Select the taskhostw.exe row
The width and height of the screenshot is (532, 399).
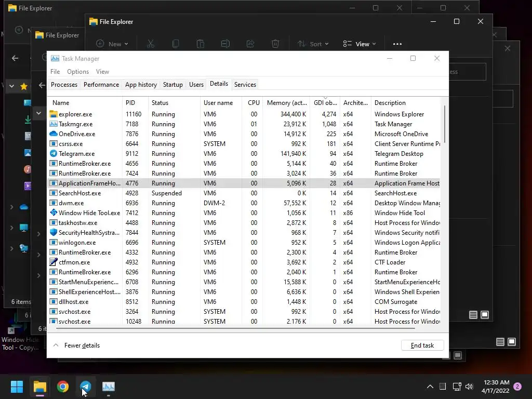tap(244, 222)
